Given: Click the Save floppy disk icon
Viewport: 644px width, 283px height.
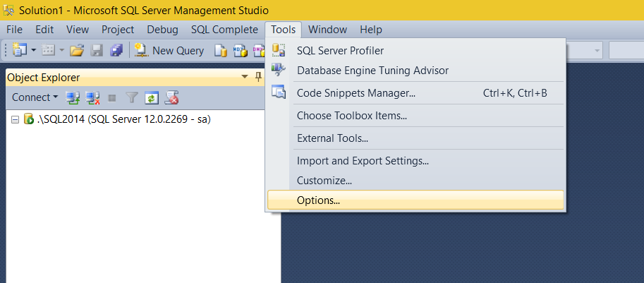Looking at the screenshot, I should tap(97, 51).
